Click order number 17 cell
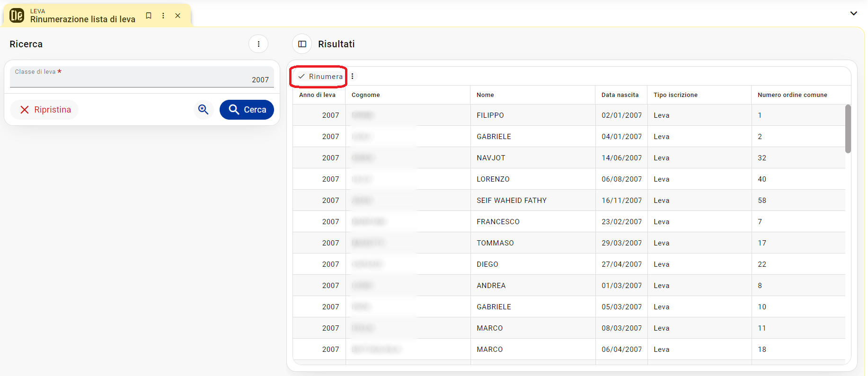868x376 pixels. point(798,243)
